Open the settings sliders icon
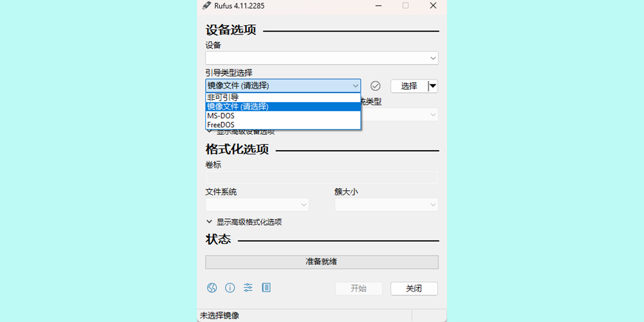 tap(248, 288)
